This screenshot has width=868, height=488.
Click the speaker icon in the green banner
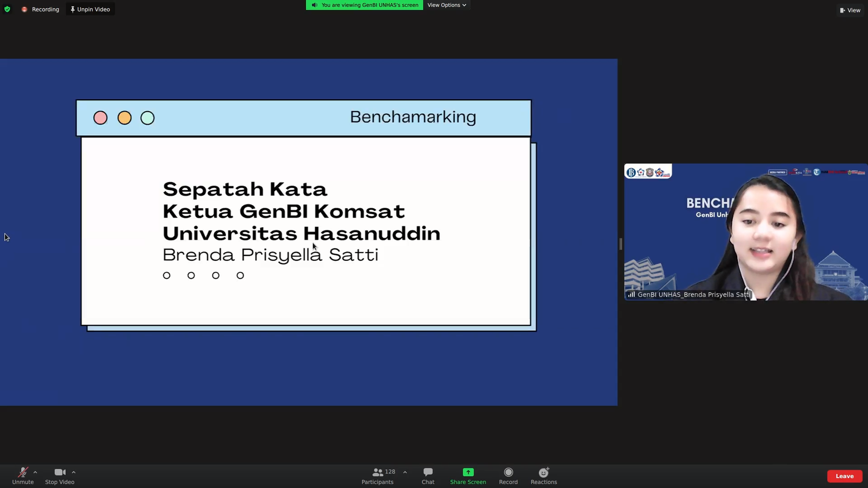pyautogui.click(x=315, y=5)
